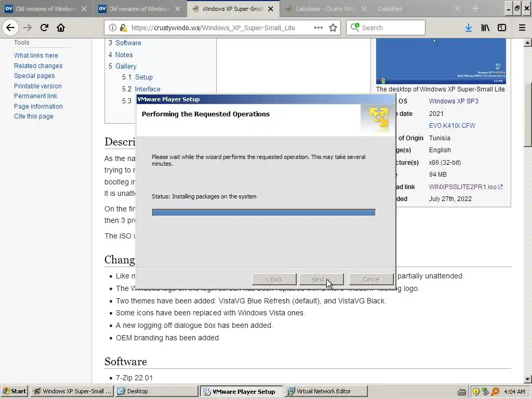Screen dimensions: 532x399
Task: Switch to VMware Player Setup taskbar button
Action: click(x=241, y=391)
